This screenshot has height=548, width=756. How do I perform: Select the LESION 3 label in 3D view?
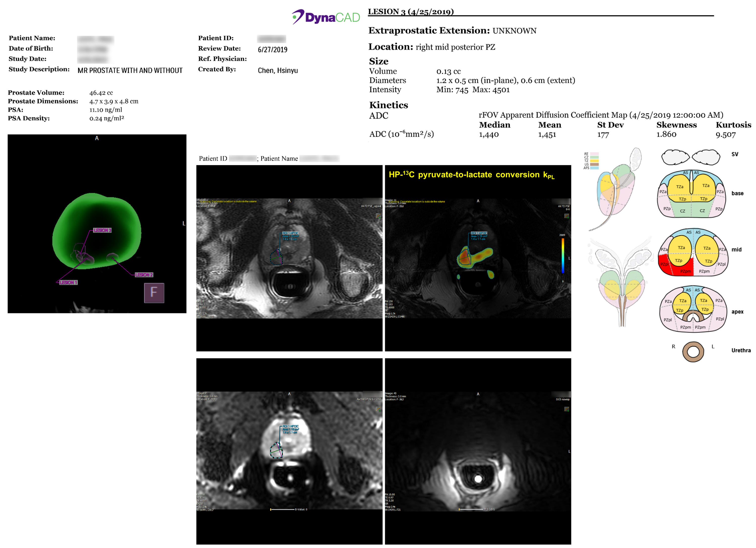102,230
